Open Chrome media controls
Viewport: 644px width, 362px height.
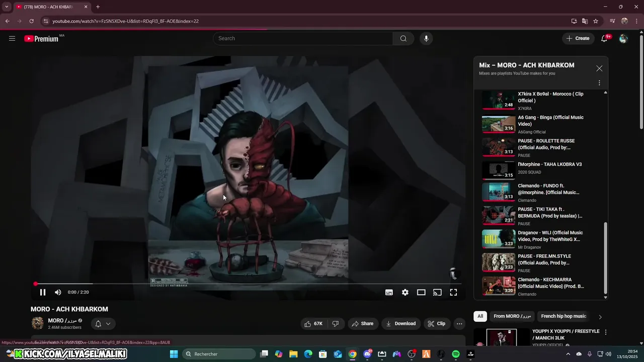(612, 21)
